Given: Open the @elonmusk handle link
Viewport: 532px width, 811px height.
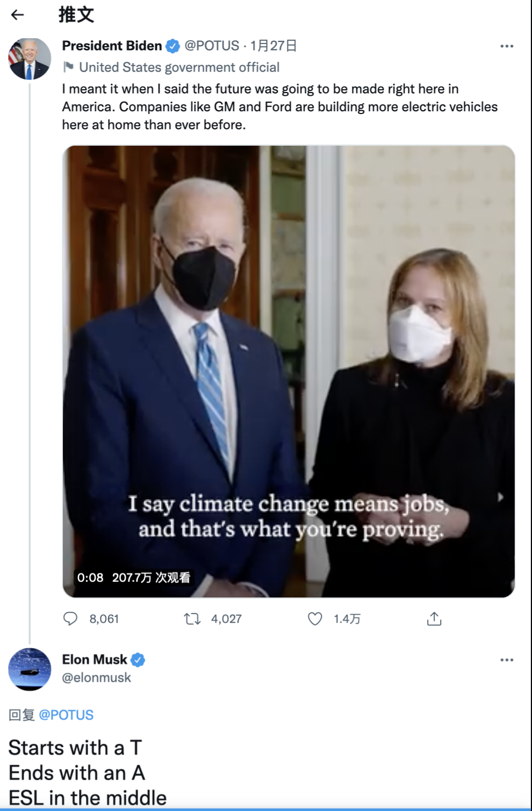Looking at the screenshot, I should click(97, 678).
